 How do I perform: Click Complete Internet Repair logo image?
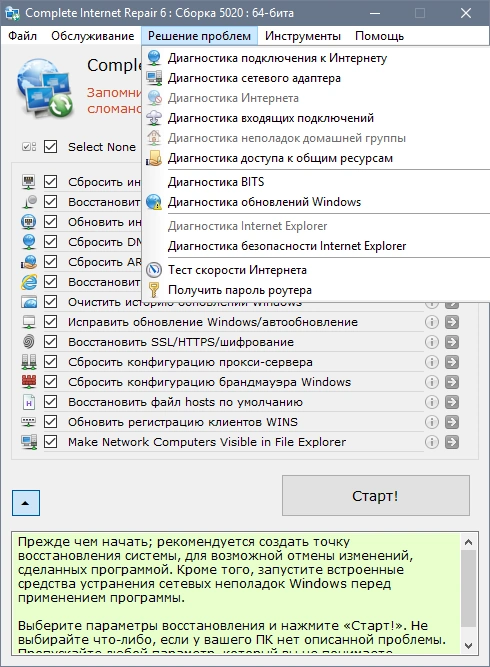[45, 88]
